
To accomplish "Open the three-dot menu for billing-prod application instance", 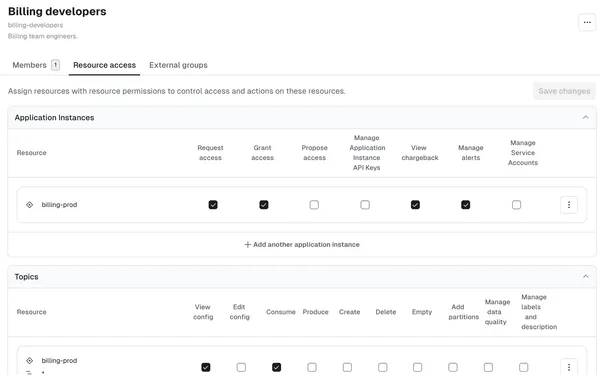I will [x=569, y=205].
